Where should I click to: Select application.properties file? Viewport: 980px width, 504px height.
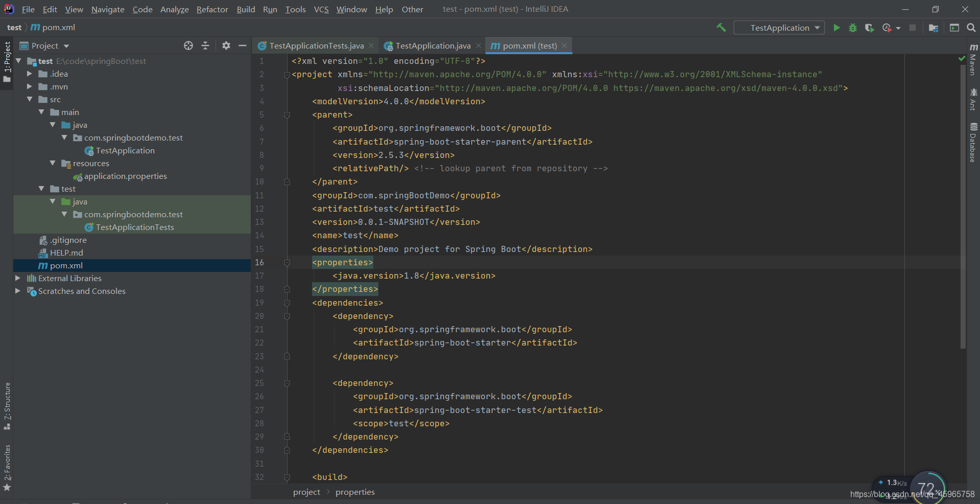pyautogui.click(x=125, y=176)
